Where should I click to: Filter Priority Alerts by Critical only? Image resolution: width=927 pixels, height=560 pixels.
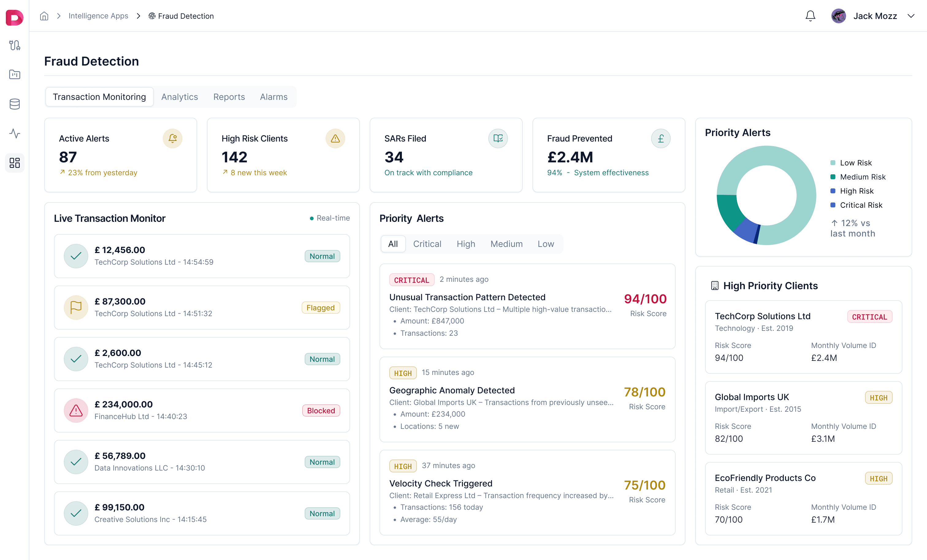point(427,244)
